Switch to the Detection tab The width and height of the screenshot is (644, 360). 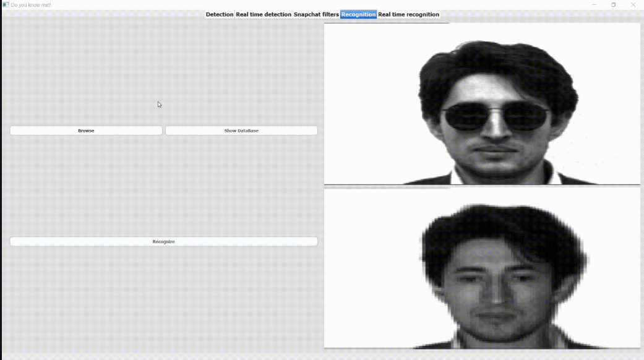(220, 14)
